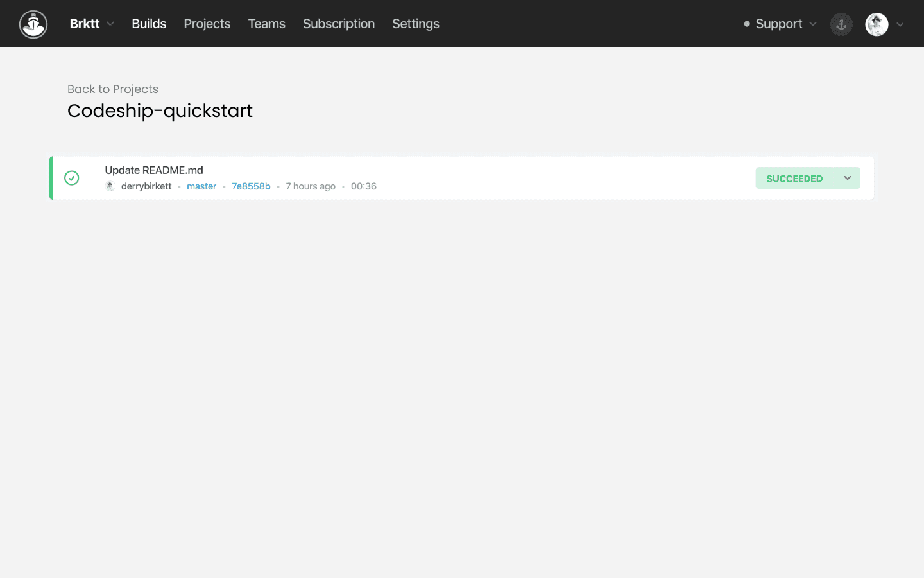Click the anchor icon in header

[841, 24]
